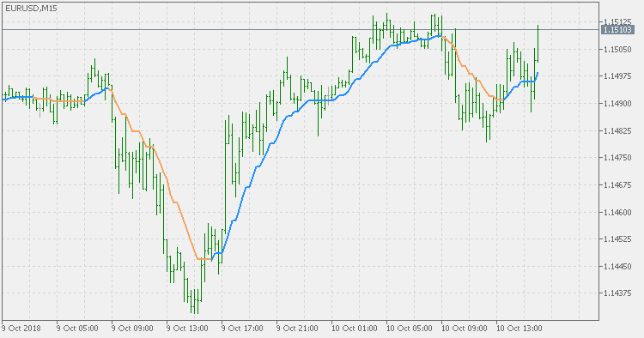
Task: Click the 9 Oct 09:00 time label
Action: tap(132, 329)
